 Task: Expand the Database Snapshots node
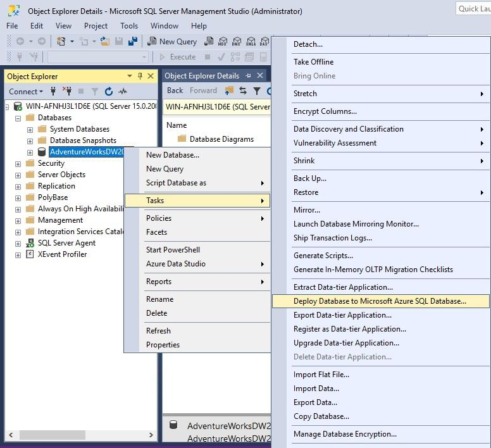30,141
